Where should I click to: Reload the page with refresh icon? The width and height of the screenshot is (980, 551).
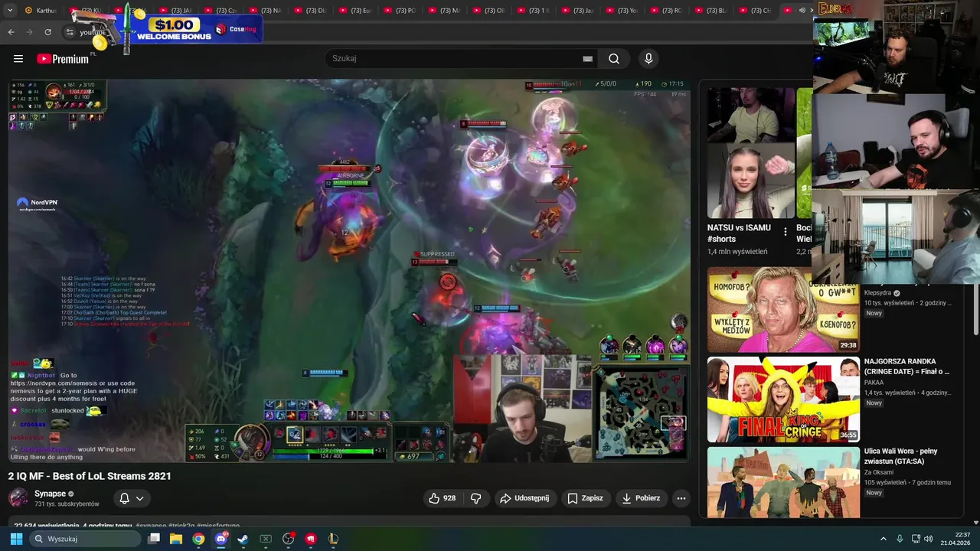pos(47,31)
